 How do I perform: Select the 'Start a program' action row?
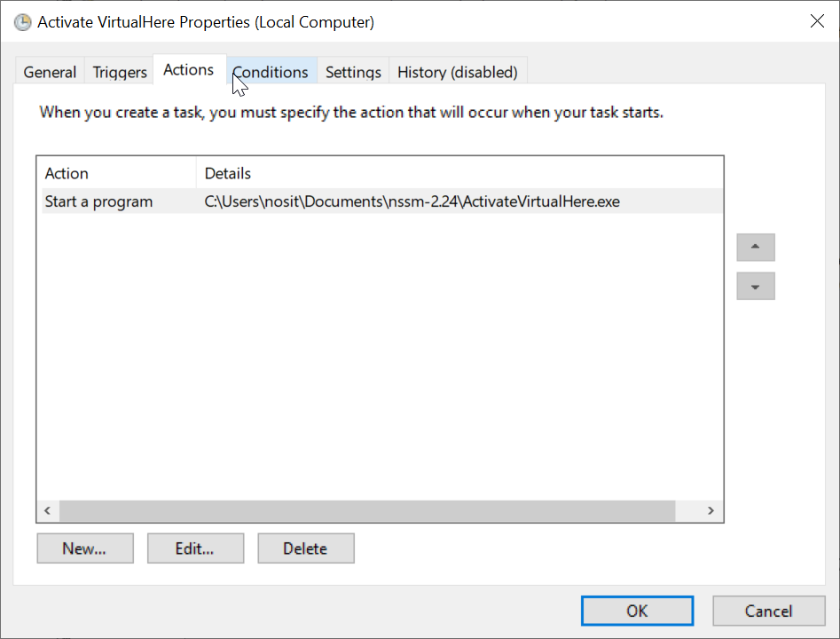pyautogui.click(x=98, y=201)
